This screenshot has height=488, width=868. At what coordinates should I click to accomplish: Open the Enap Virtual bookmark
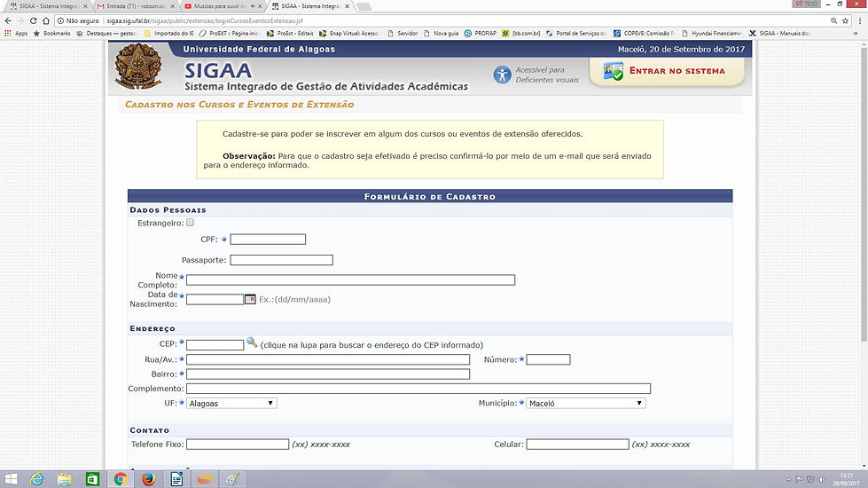(x=348, y=33)
